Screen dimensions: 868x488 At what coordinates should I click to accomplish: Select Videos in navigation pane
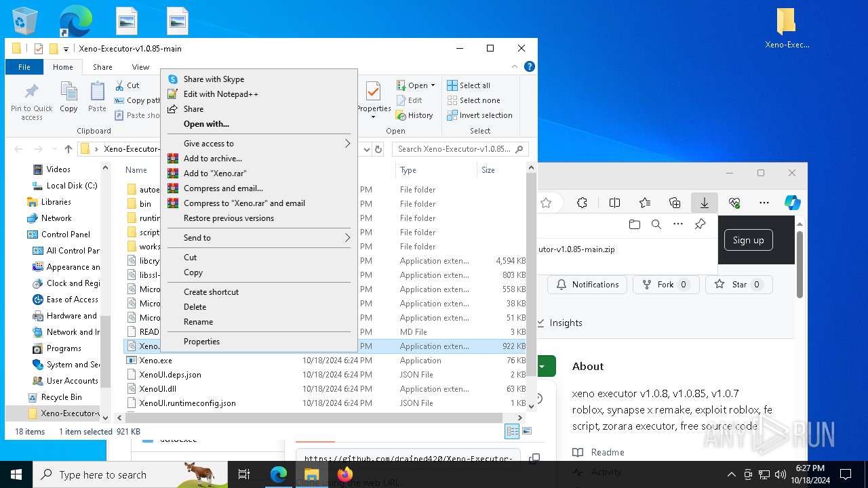[x=58, y=169]
